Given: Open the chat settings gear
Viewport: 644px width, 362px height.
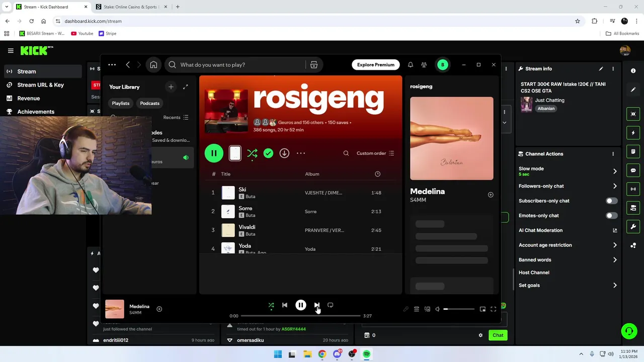Looking at the screenshot, I should (480, 335).
